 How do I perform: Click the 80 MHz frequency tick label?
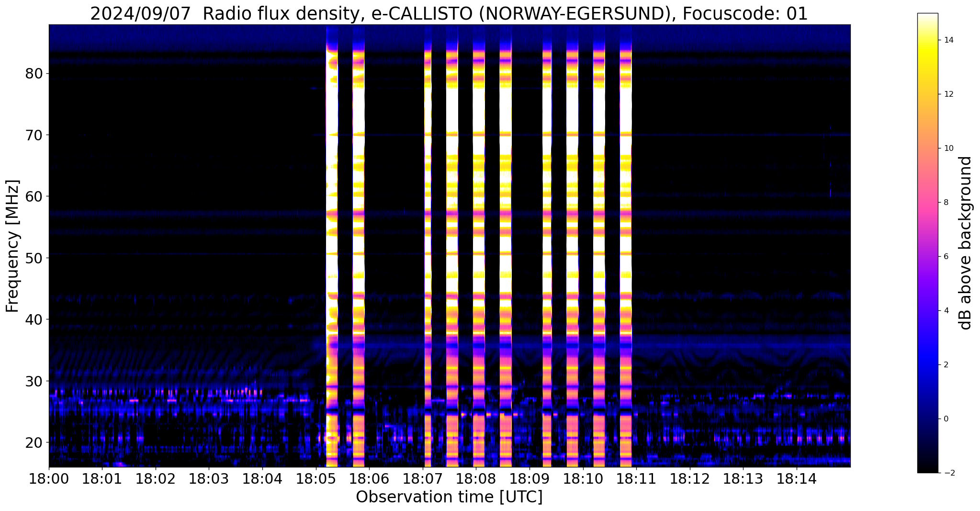(34, 74)
